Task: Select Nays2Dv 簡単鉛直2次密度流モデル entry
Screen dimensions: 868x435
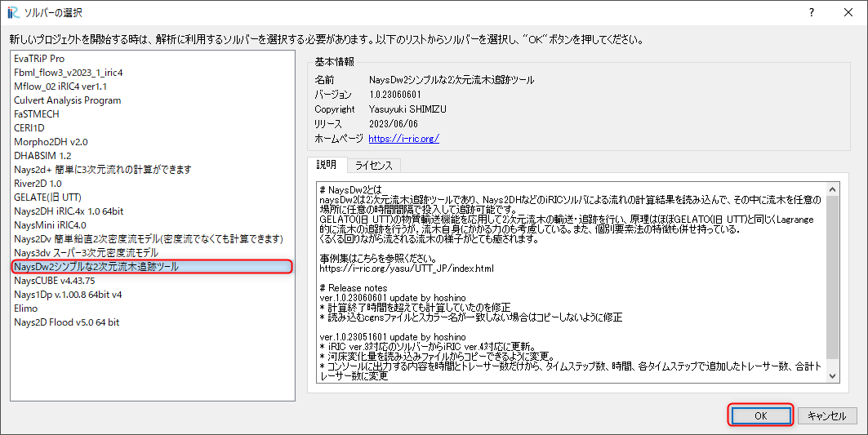Action: pos(152,239)
